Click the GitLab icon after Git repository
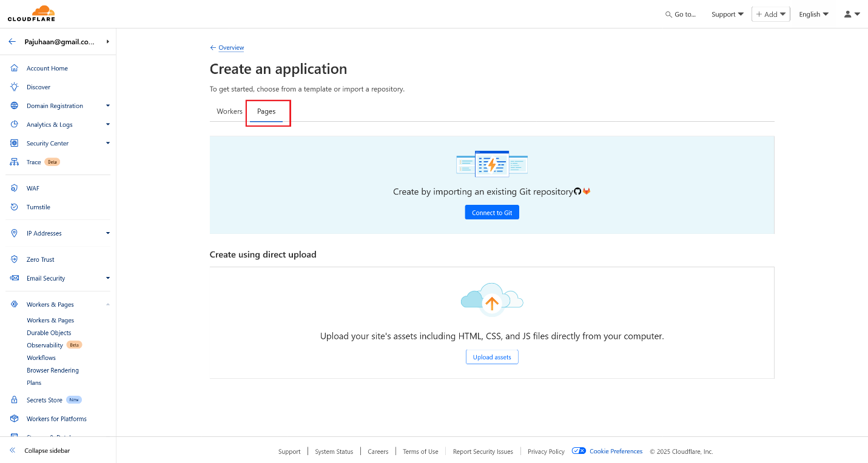 click(x=587, y=192)
